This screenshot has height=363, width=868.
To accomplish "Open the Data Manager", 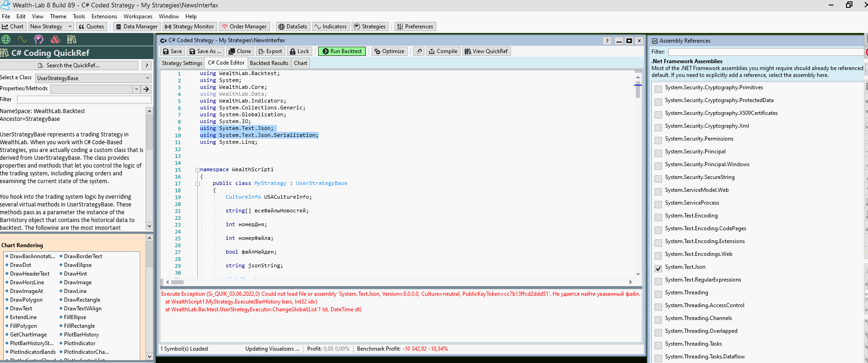I will (x=137, y=27).
